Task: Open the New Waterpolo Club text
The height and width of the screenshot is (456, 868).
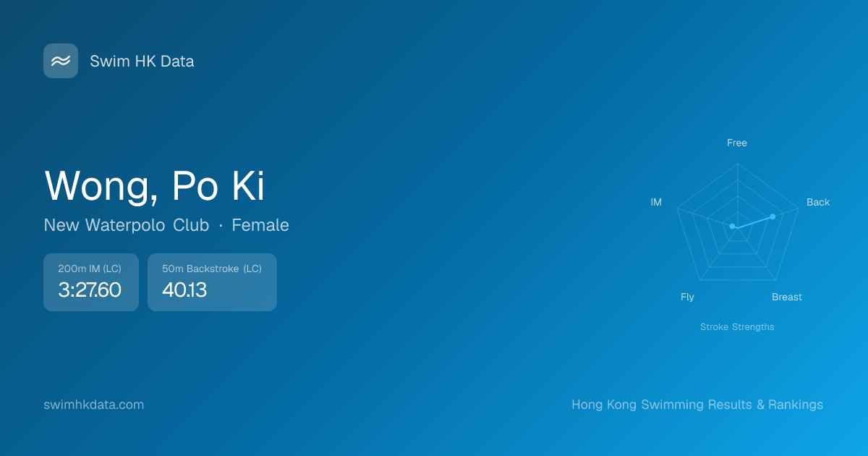Action: tap(126, 225)
